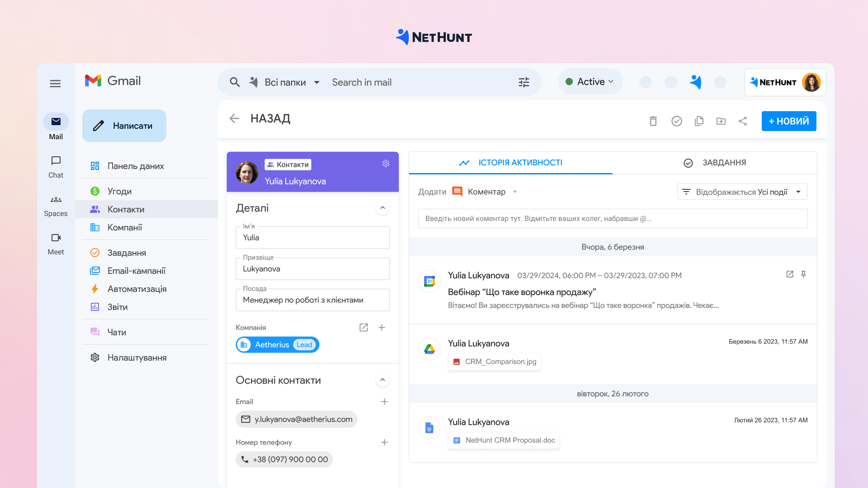Switch to ІСТОРІЯ АКТИВНОСТІ tab
The width and height of the screenshot is (868, 488).
click(x=511, y=163)
